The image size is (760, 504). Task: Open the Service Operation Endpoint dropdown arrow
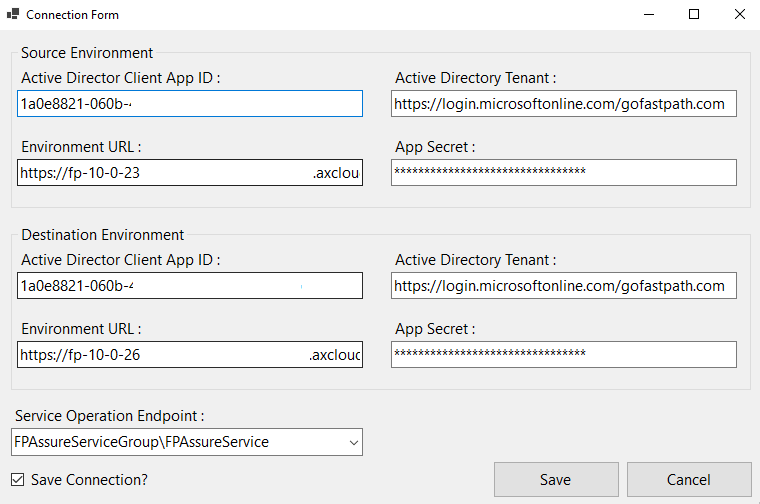point(352,441)
